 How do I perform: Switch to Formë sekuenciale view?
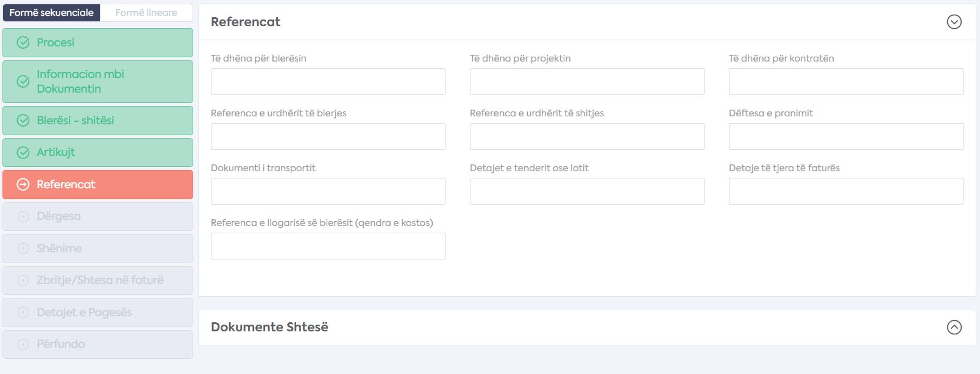pyautogui.click(x=51, y=13)
